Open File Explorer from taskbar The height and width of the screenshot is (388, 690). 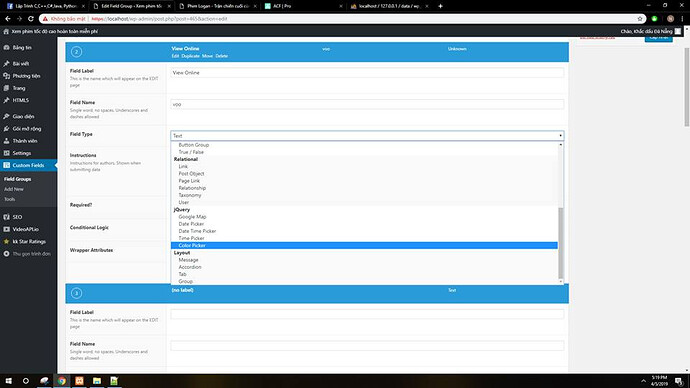[97, 381]
